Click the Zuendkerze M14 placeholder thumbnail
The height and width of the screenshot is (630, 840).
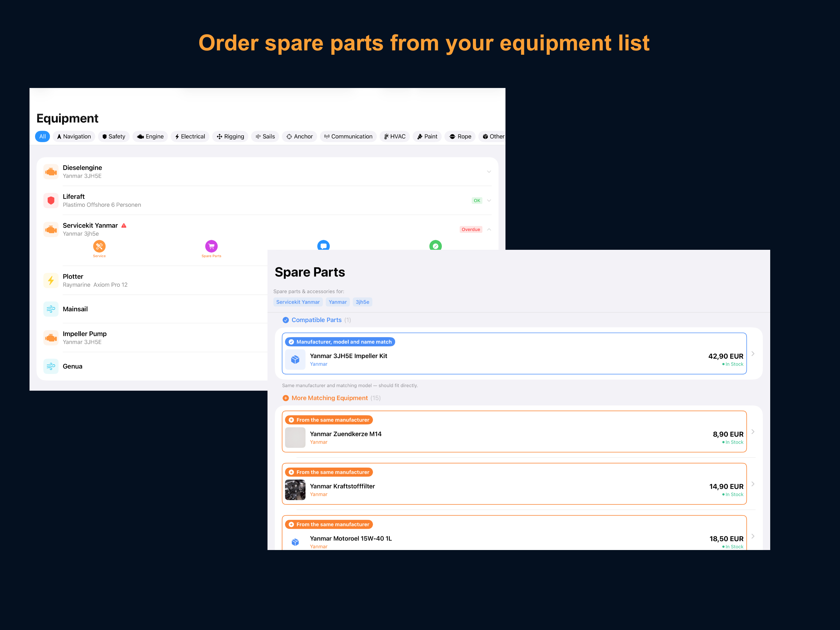(x=295, y=438)
